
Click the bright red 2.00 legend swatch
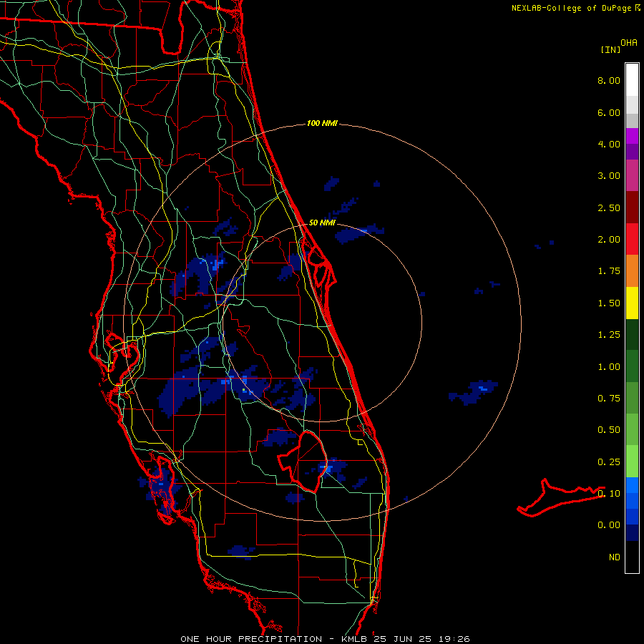tap(632, 239)
